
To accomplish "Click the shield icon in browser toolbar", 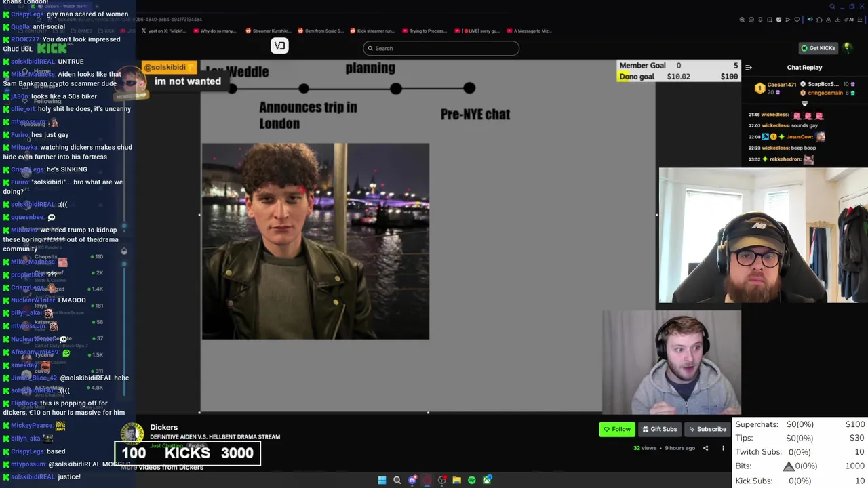I will [x=778, y=20].
